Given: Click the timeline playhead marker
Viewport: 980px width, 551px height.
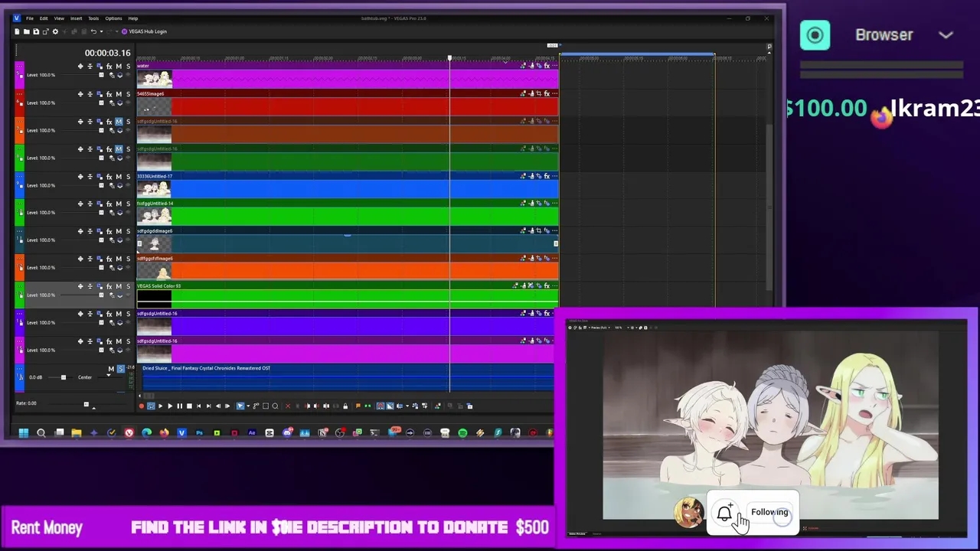Looking at the screenshot, I should pos(449,58).
